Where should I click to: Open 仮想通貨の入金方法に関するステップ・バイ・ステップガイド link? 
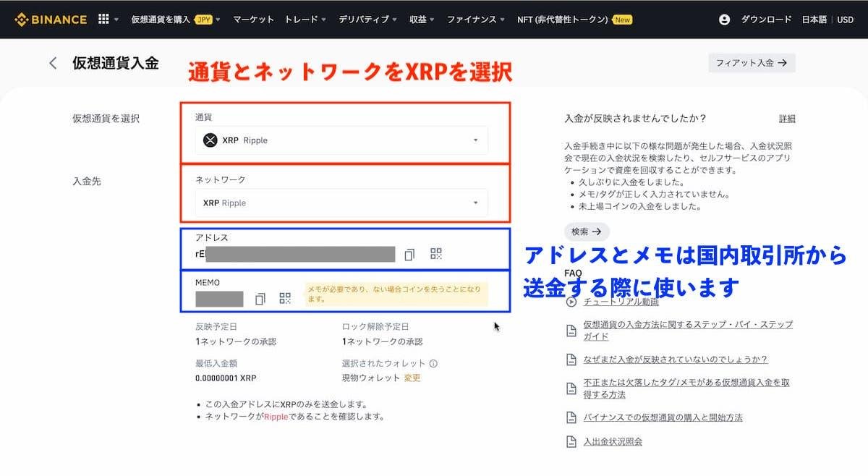click(688, 331)
